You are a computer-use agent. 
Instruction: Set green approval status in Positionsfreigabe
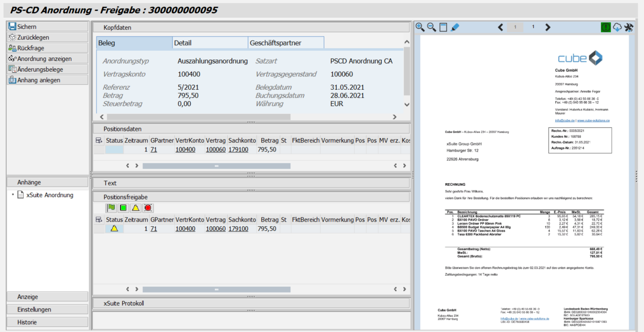pyautogui.click(x=123, y=208)
